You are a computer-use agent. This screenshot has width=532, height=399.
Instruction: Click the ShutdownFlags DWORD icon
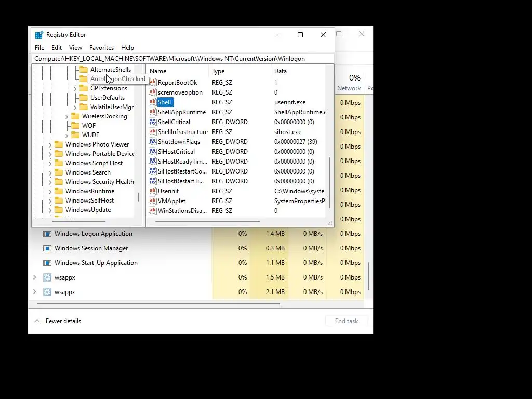pyautogui.click(x=153, y=141)
